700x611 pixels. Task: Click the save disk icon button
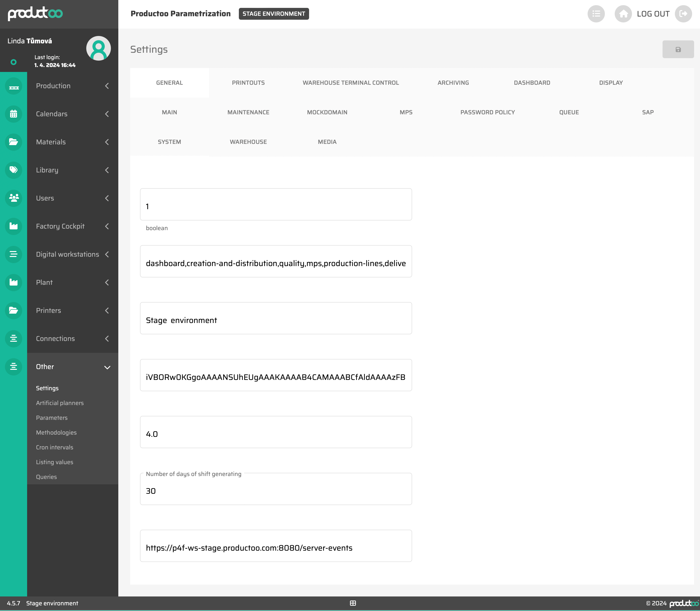(678, 50)
